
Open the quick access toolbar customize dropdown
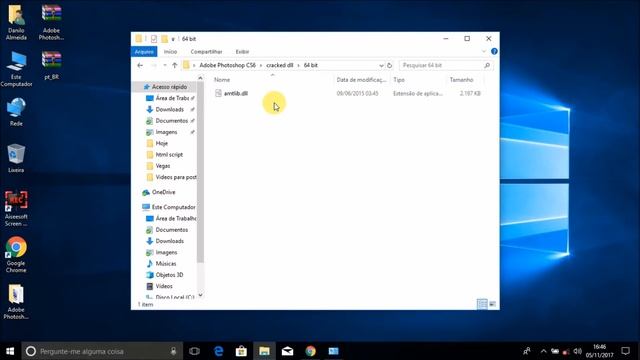(173, 40)
